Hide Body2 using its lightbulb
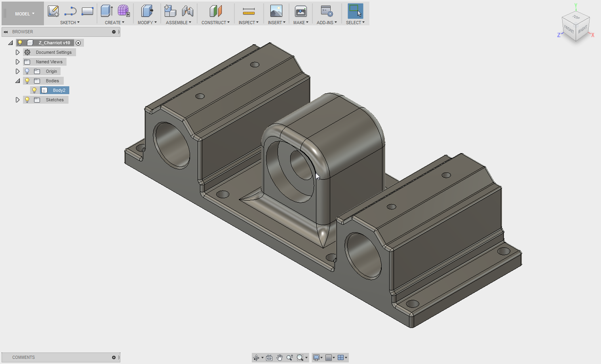This screenshot has width=601, height=364. pyautogui.click(x=34, y=90)
